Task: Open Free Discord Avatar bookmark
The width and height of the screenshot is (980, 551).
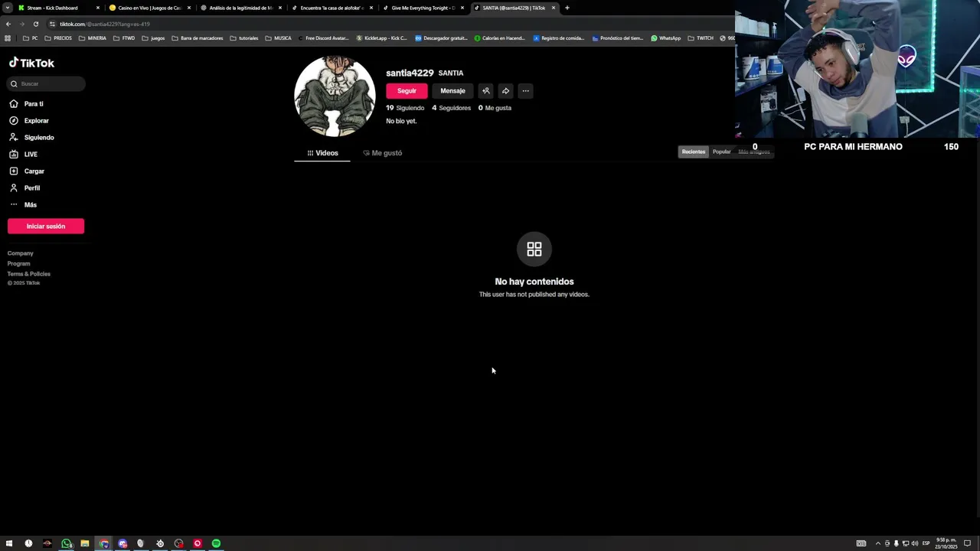Action: [x=323, y=37]
